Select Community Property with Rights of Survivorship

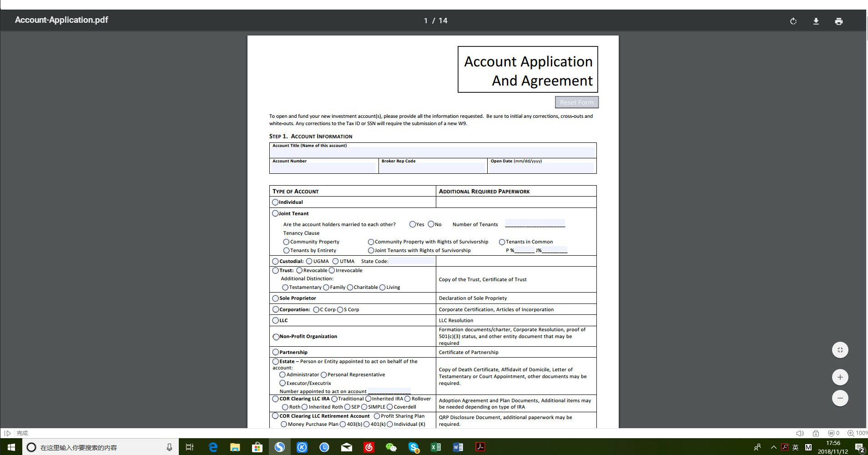click(371, 242)
